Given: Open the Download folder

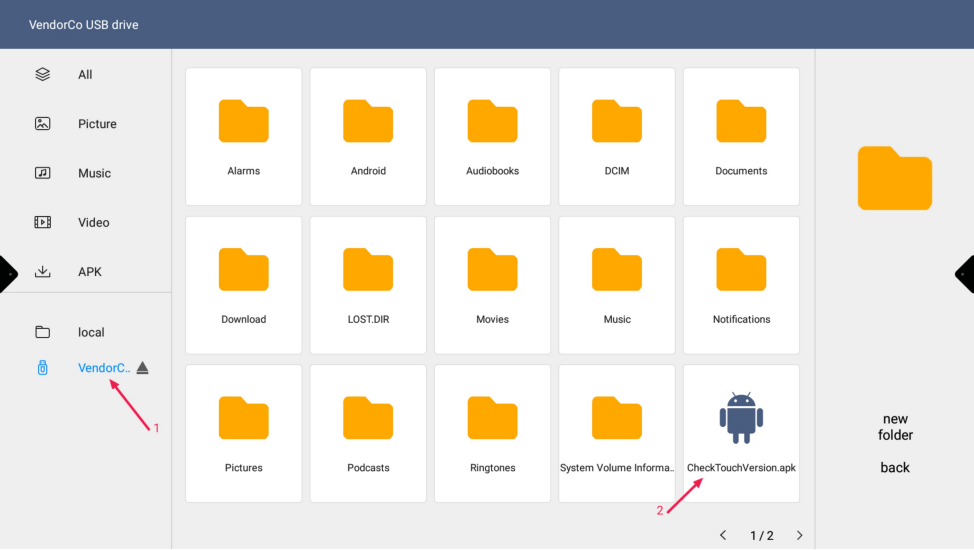Looking at the screenshot, I should (243, 285).
